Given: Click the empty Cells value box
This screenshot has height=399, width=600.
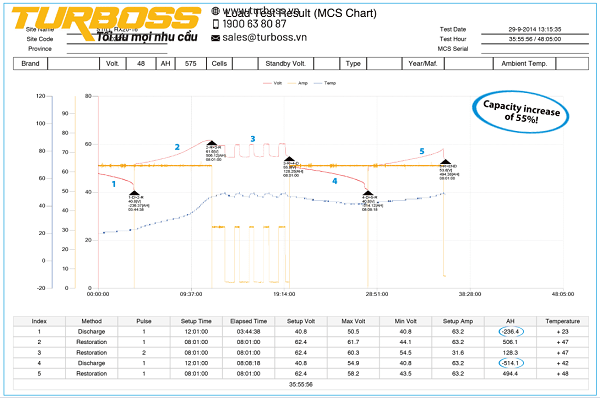Looking at the screenshot, I should point(245,64).
